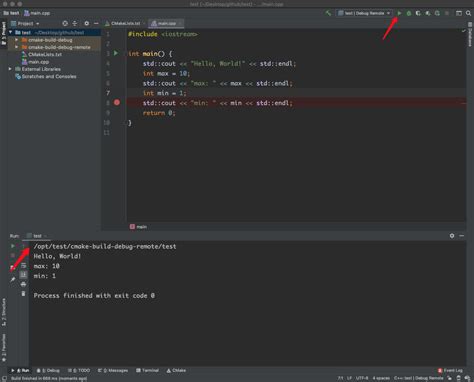Open Search Everywhere magnifier icon
This screenshot has height=382, width=474.
(x=468, y=13)
